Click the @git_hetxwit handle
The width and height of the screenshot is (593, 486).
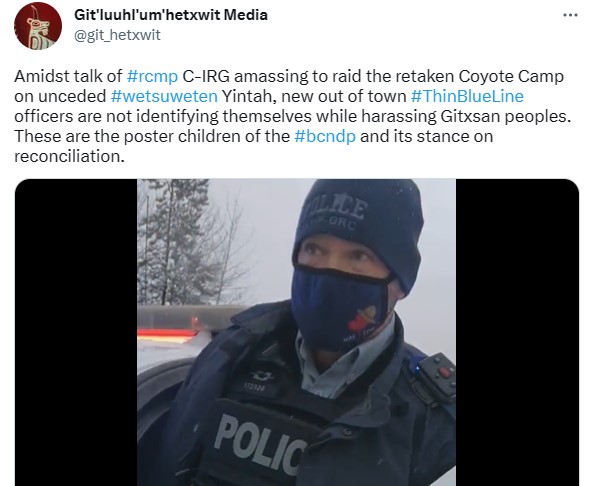point(117,35)
